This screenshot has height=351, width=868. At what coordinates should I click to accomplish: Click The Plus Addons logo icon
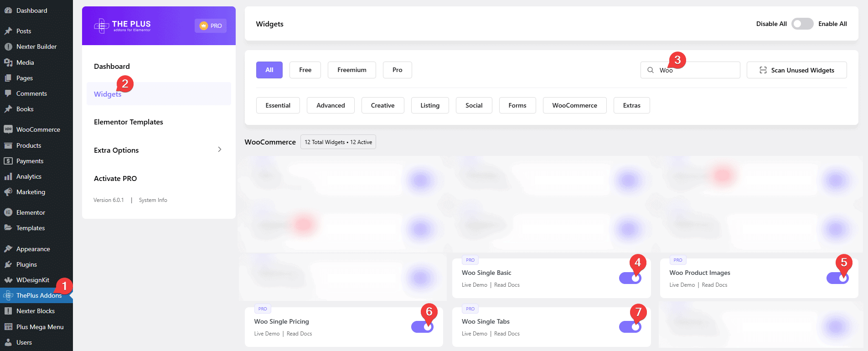(101, 26)
